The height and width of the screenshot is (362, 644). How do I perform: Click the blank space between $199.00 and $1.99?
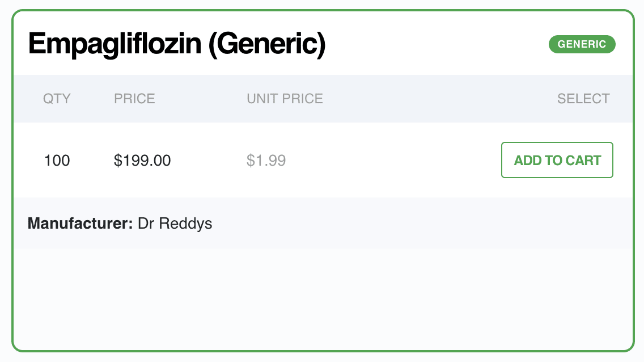[x=208, y=160]
